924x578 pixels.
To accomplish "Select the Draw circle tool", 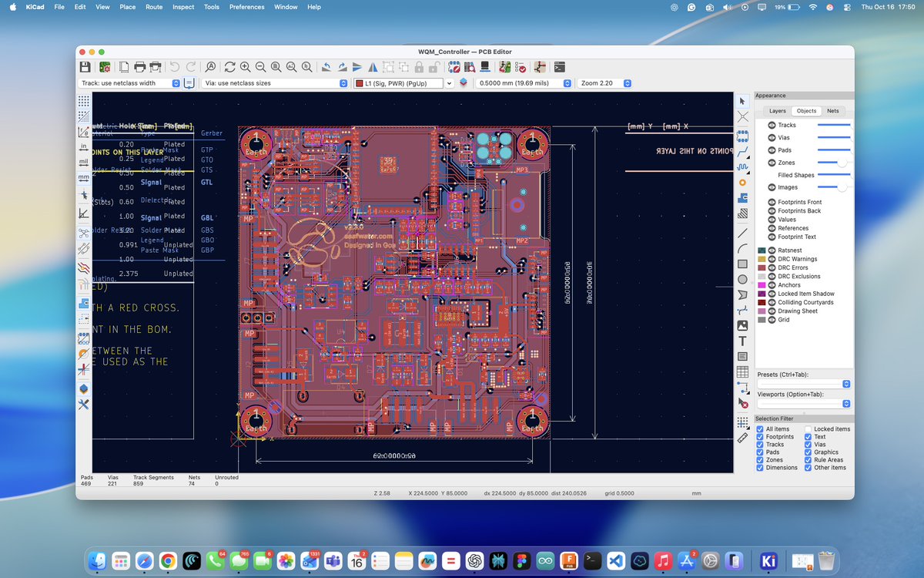I will pyautogui.click(x=742, y=279).
